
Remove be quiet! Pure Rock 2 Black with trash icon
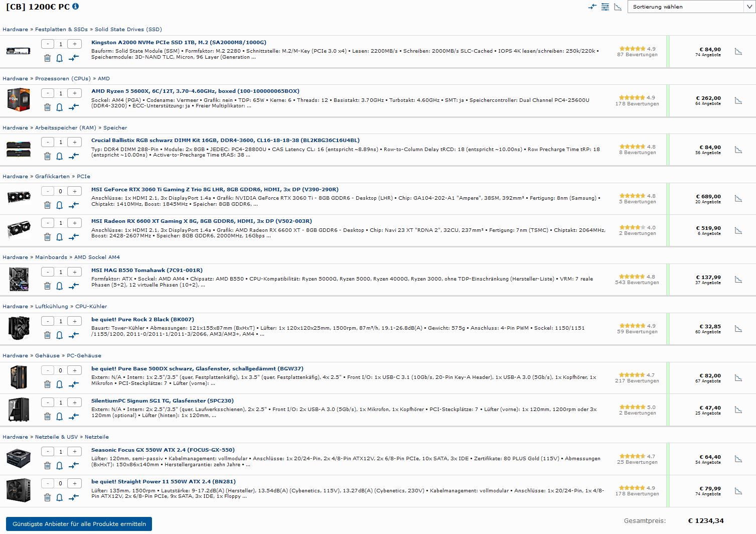coord(47,335)
